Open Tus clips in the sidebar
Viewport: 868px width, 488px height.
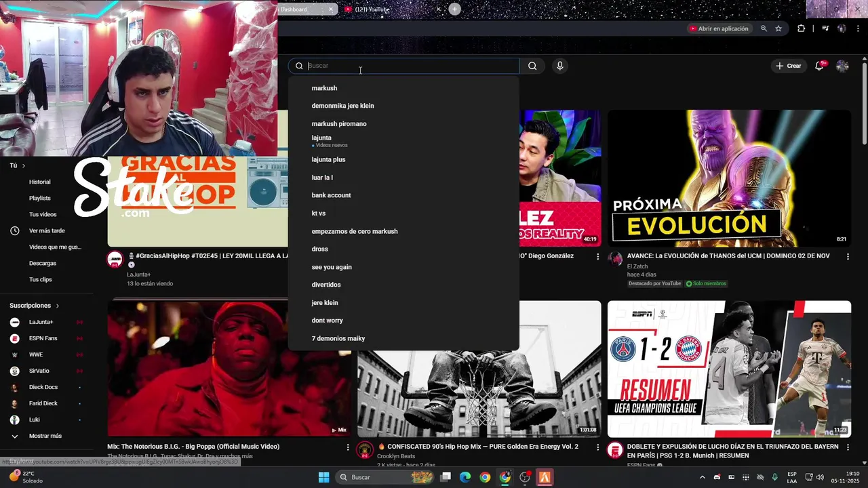click(40, 279)
